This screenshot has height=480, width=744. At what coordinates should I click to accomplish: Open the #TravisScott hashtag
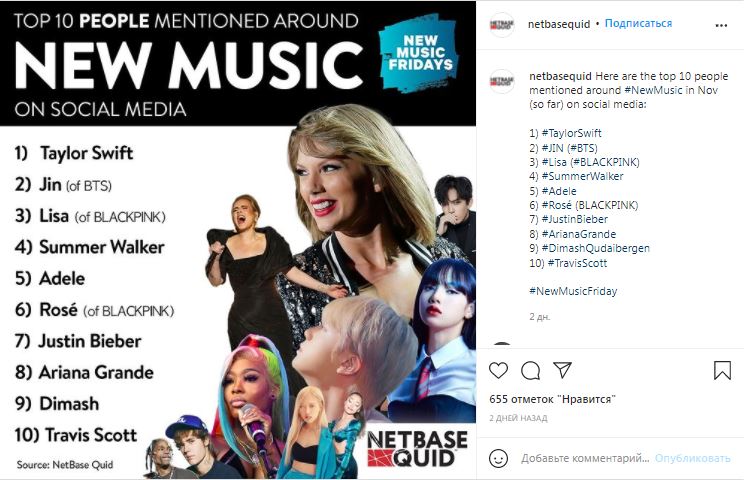pos(577,263)
